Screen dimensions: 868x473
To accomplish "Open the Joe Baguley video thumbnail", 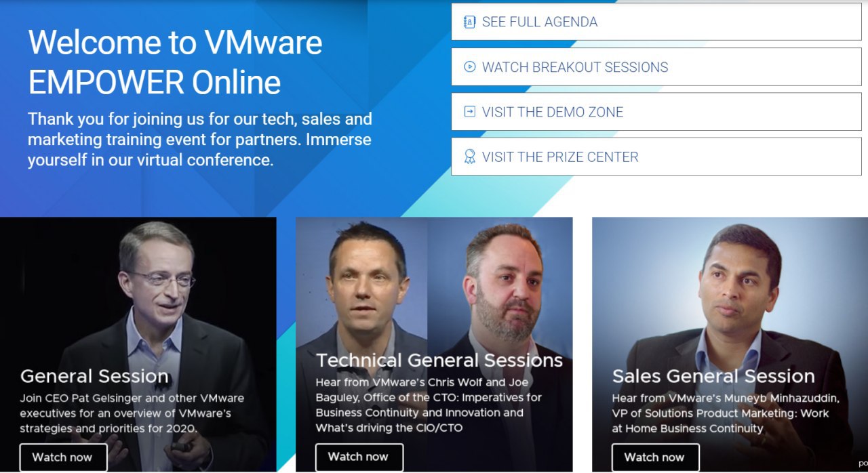I will pyautogui.click(x=500, y=285).
